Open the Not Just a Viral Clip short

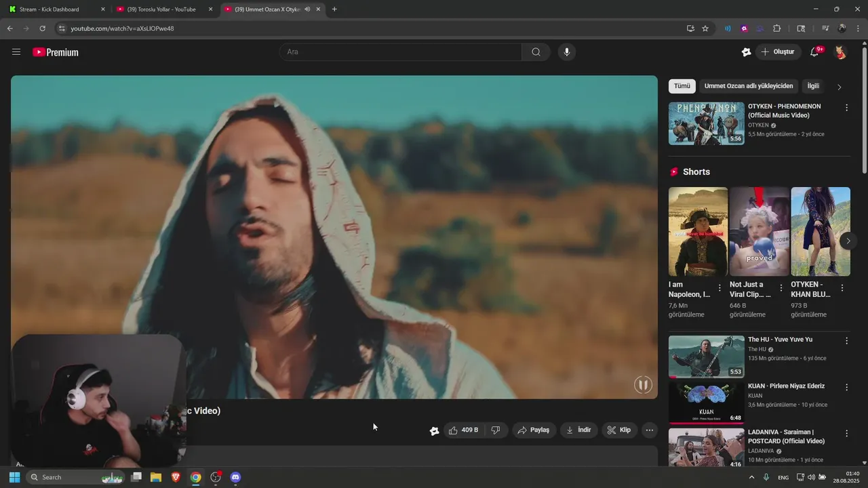coord(759,231)
